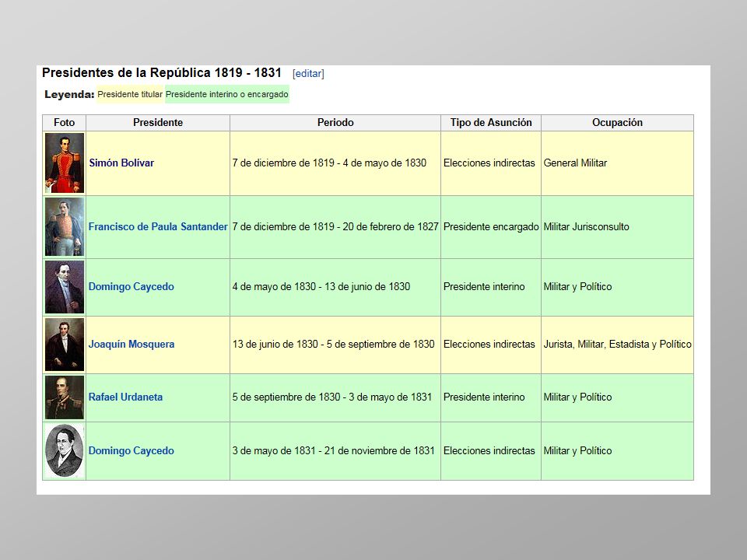
Task: Open the Joaquín Mosquera link
Action: click(132, 345)
